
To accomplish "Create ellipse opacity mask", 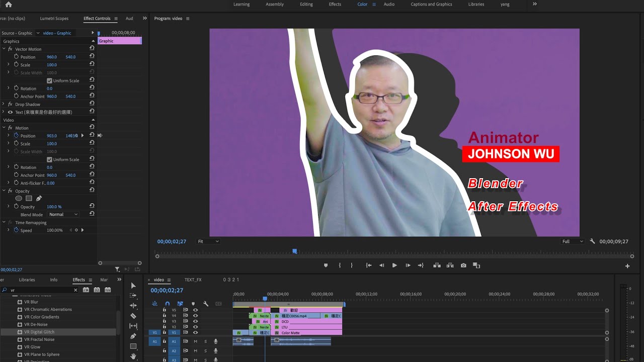I will pyautogui.click(x=19, y=198).
